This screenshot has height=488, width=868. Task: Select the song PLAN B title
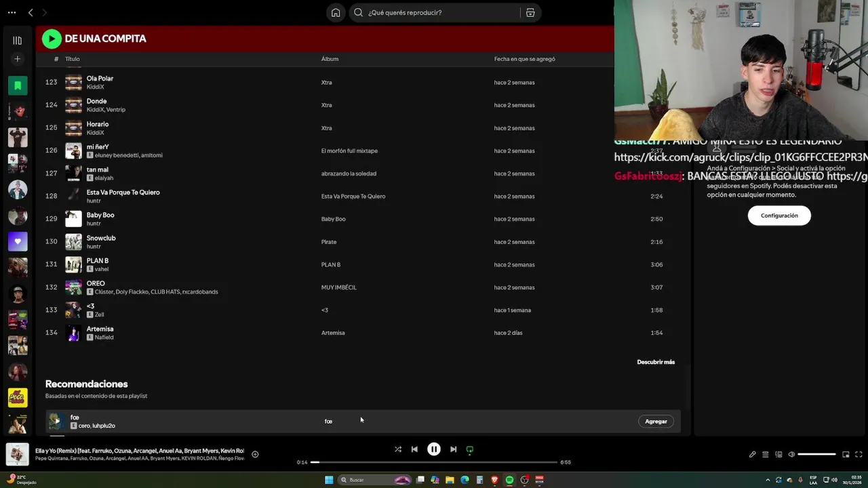[97, 261]
